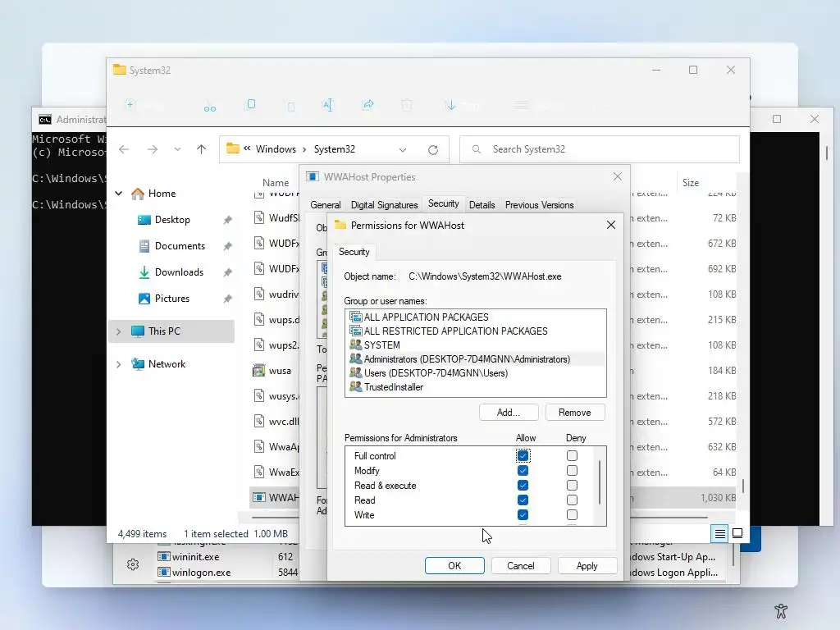This screenshot has width=840, height=630.
Task: Click the Remove button
Action: coord(575,413)
